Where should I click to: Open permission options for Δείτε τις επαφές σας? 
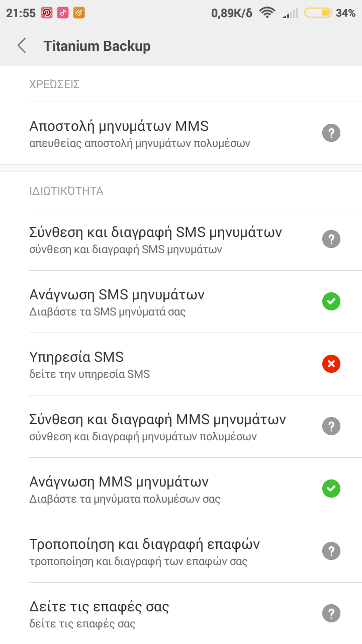331,613
